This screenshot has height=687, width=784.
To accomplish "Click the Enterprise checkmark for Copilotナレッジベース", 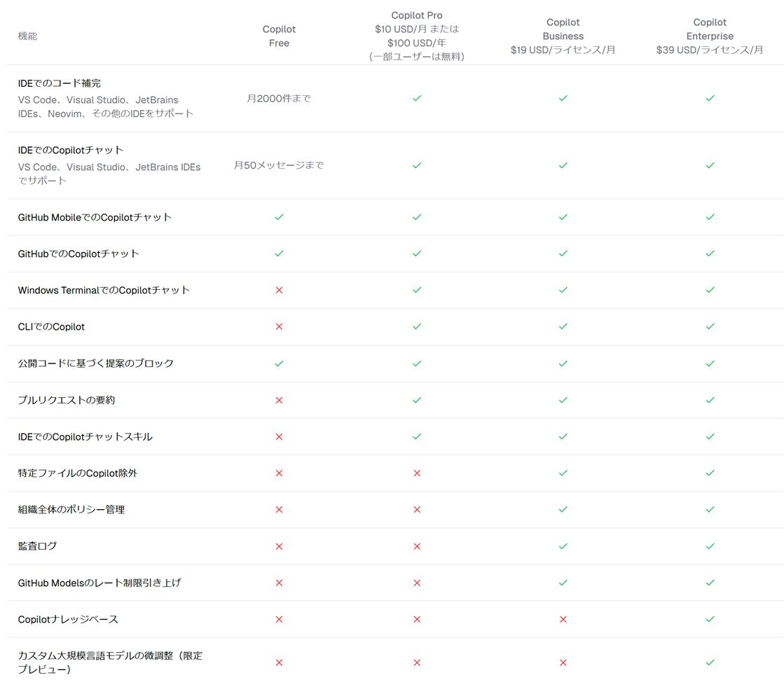I will click(x=710, y=619).
